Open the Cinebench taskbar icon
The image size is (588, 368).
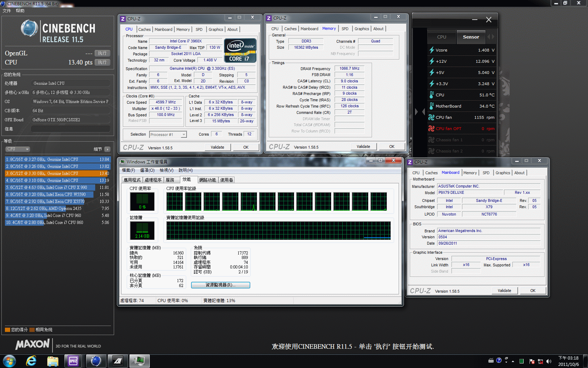(96, 361)
